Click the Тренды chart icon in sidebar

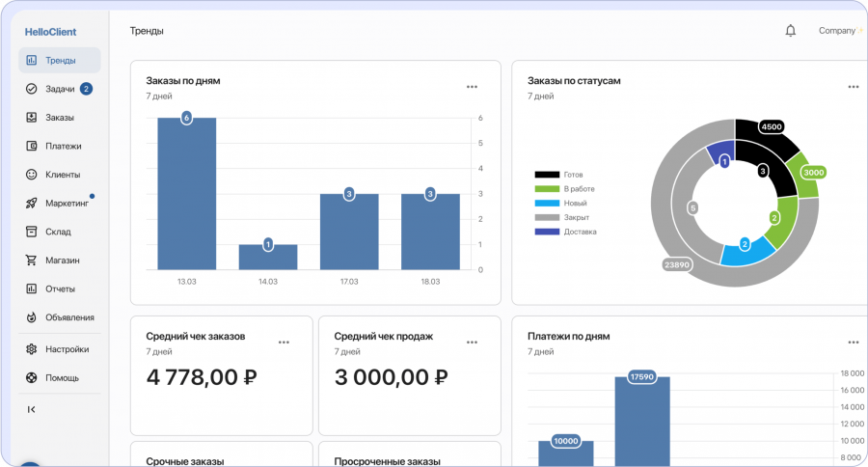(x=32, y=60)
